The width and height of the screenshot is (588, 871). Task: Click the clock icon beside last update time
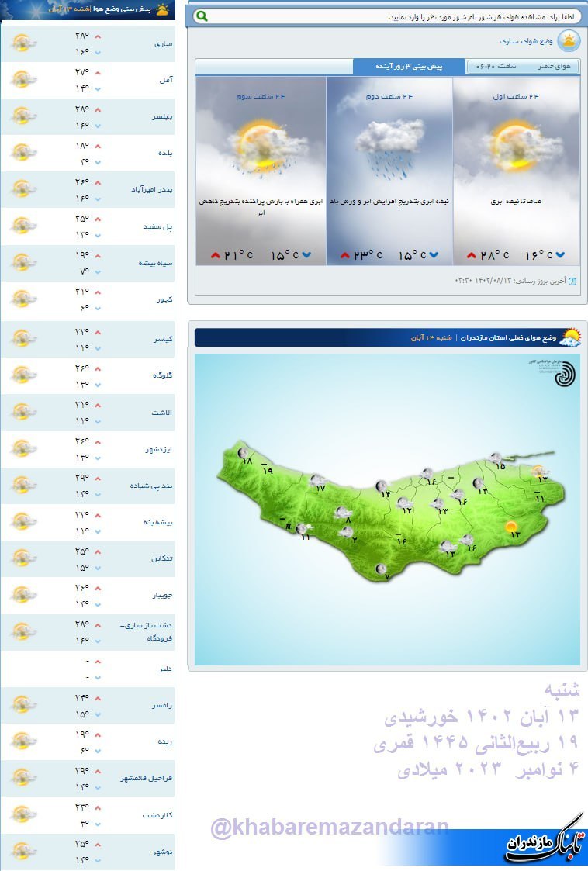click(573, 282)
